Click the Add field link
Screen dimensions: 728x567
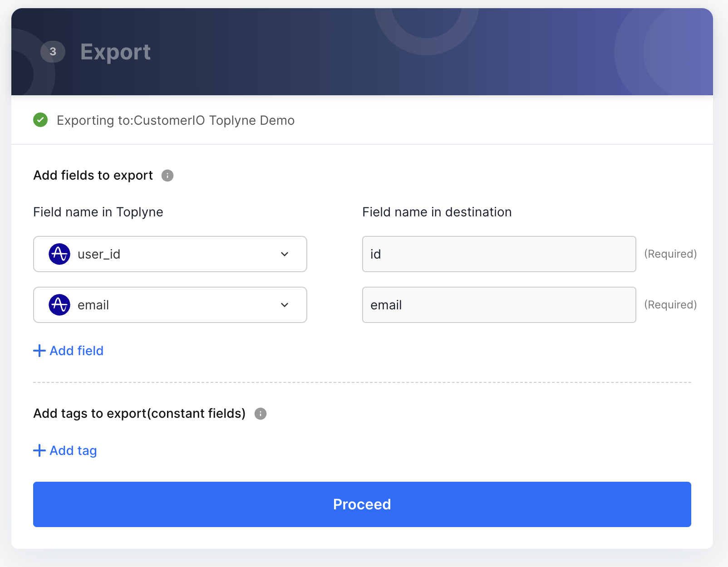(x=69, y=351)
